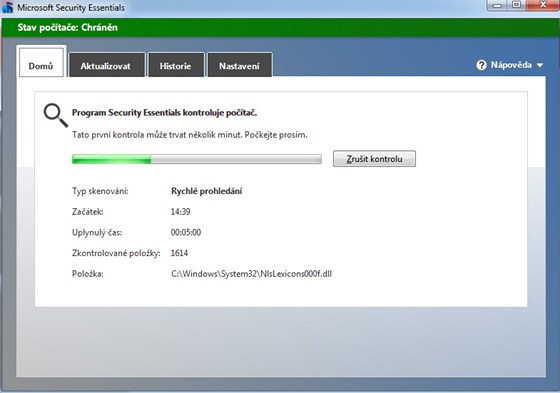Maximize the Security Essentials window
The height and width of the screenshot is (393, 560).
coord(517,5)
